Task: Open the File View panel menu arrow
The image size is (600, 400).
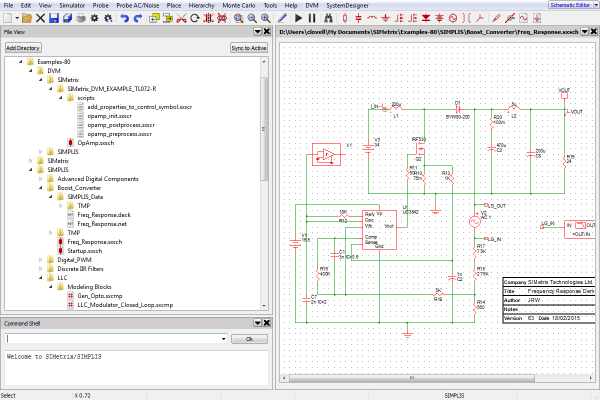Action: pos(258,32)
